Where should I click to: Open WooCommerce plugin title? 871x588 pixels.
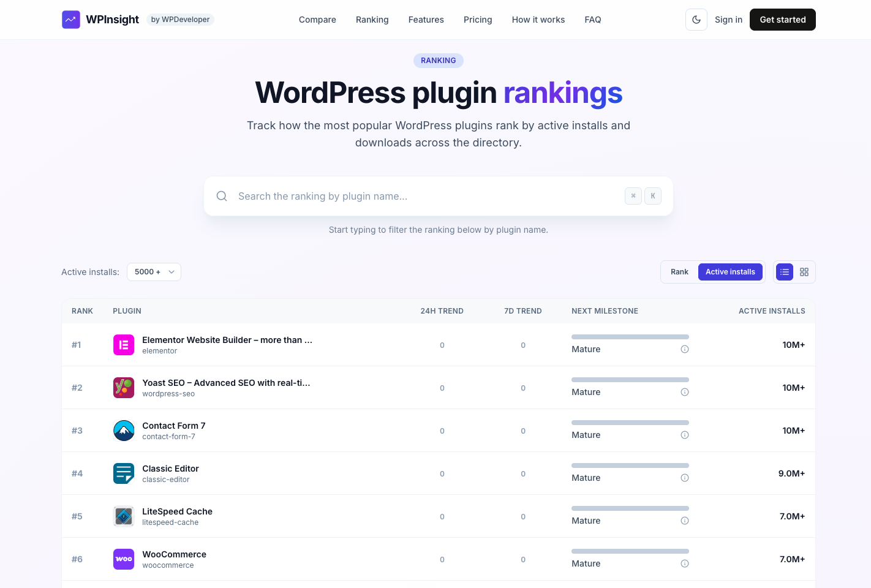pos(174,554)
